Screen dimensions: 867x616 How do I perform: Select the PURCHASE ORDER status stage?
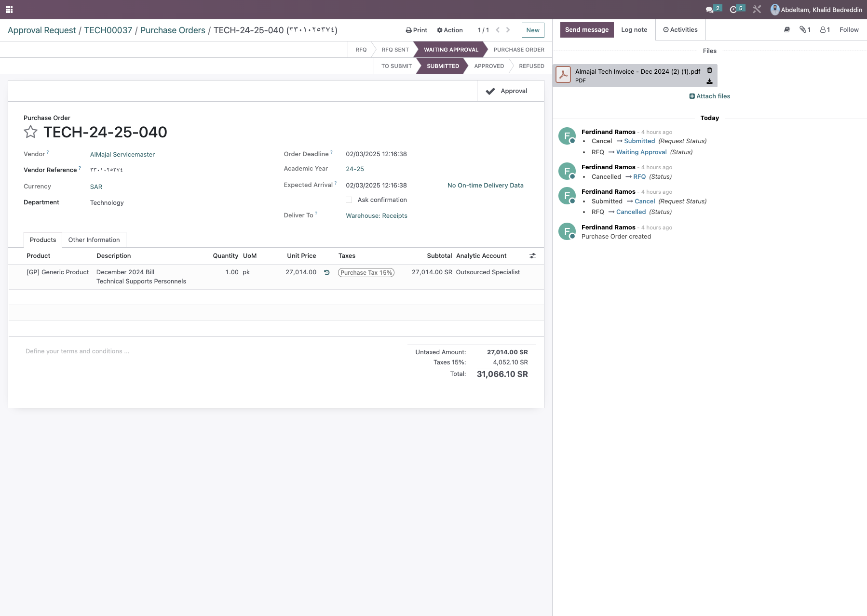(x=519, y=50)
